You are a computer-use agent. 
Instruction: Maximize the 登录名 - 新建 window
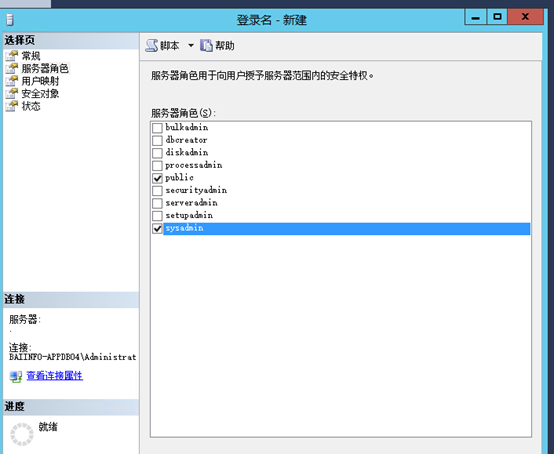pyautogui.click(x=497, y=17)
